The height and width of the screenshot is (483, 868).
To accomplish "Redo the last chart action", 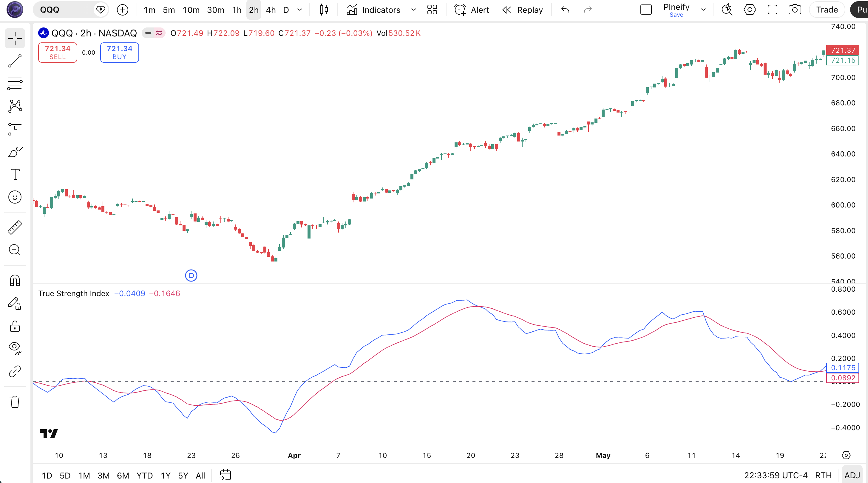I will click(x=588, y=10).
